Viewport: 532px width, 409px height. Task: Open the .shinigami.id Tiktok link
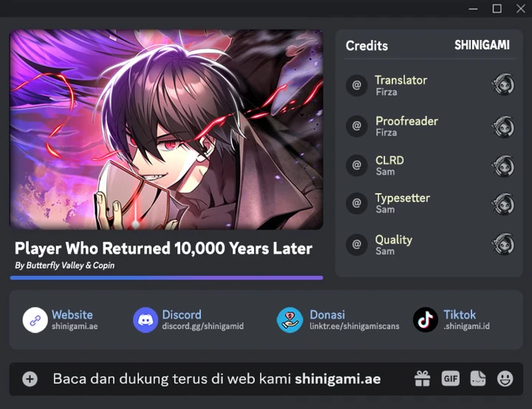click(x=466, y=326)
